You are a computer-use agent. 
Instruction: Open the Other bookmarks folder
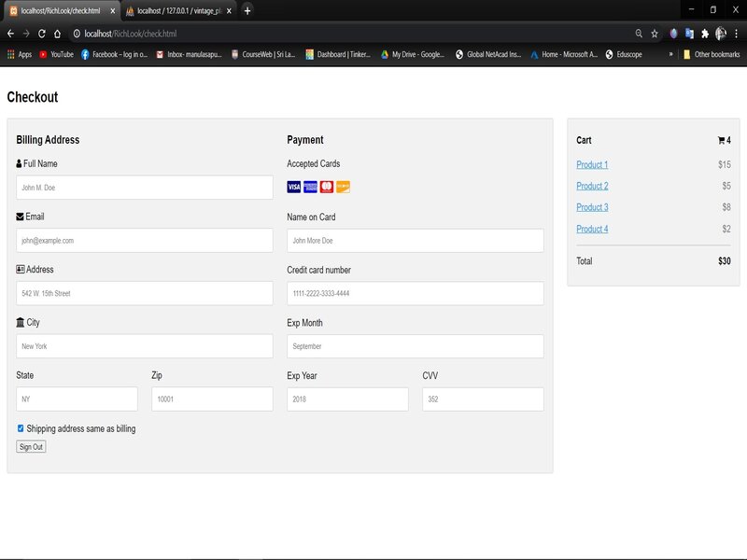(x=712, y=54)
